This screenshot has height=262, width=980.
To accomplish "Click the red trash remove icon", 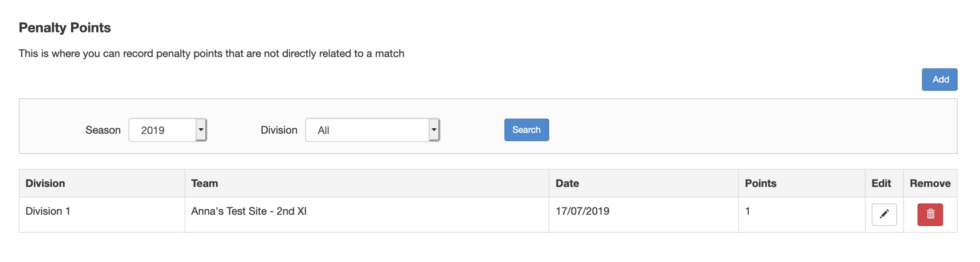I will click(930, 214).
